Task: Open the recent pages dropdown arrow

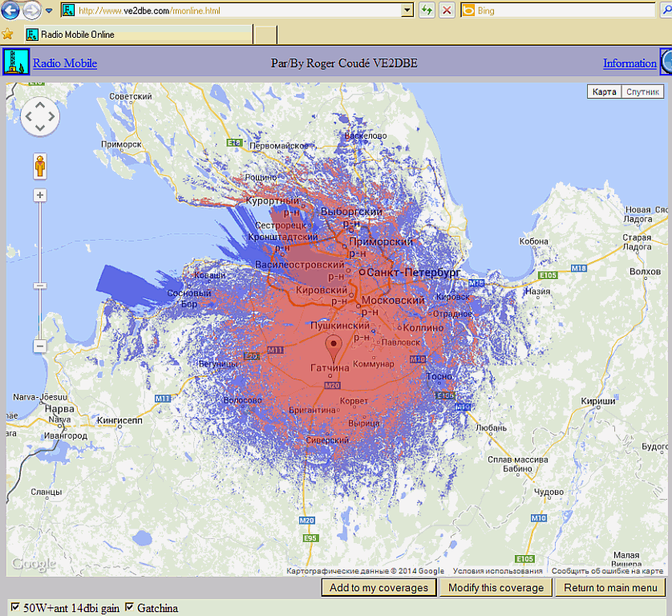Action: [49, 10]
